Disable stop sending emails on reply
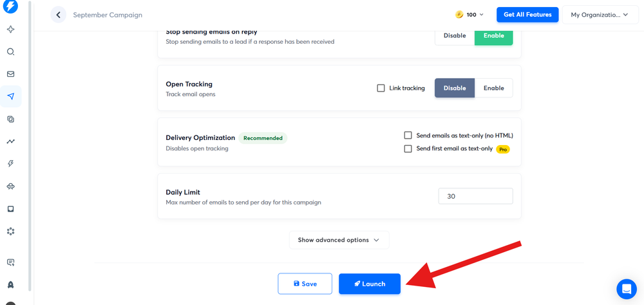Image resolution: width=644 pixels, height=305 pixels. [455, 35]
